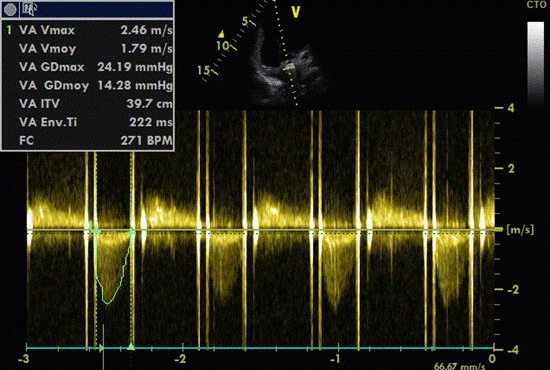The width and height of the screenshot is (550, 370).
Task: Click the green triangle marker on the timeline
Action: 131,347
